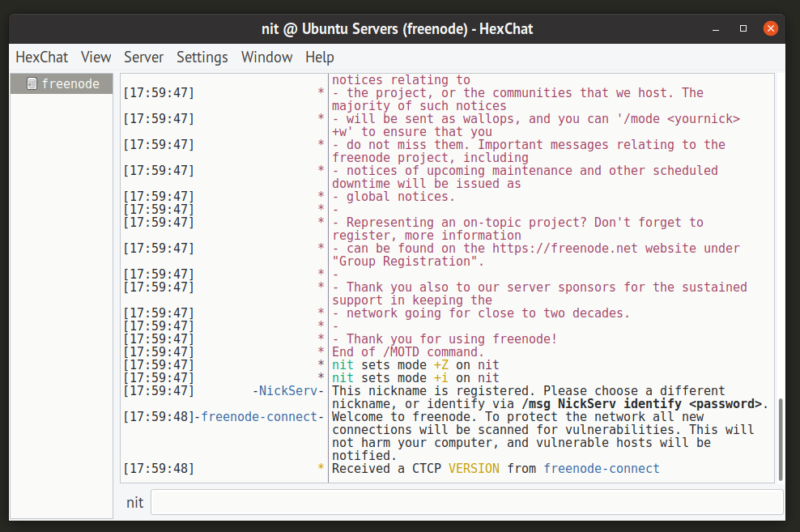Click 'This nickname is registered.' text
Image resolution: width=800 pixels, height=532 pixels.
click(434, 391)
